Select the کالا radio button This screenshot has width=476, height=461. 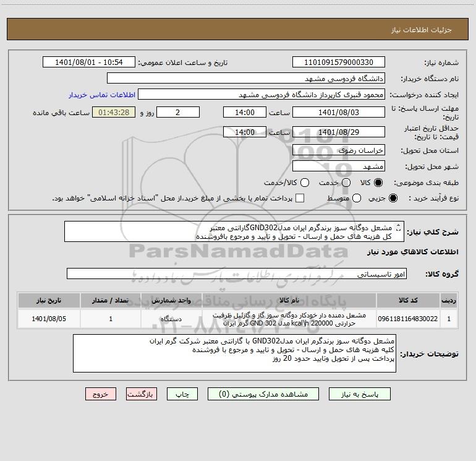[378, 183]
